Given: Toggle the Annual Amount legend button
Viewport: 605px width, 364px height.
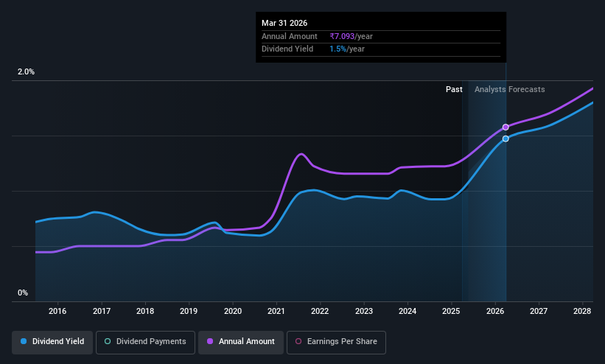Looking at the screenshot, I should (241, 342).
